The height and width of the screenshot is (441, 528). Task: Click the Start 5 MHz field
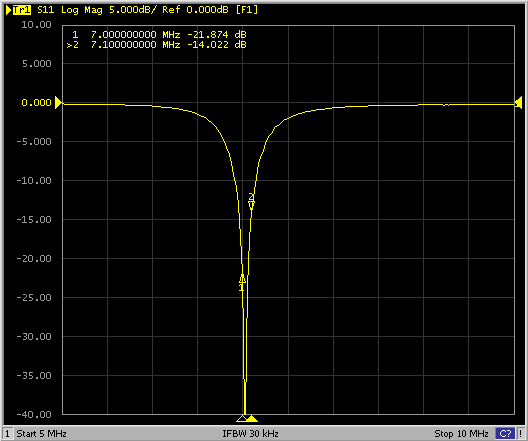point(41,434)
